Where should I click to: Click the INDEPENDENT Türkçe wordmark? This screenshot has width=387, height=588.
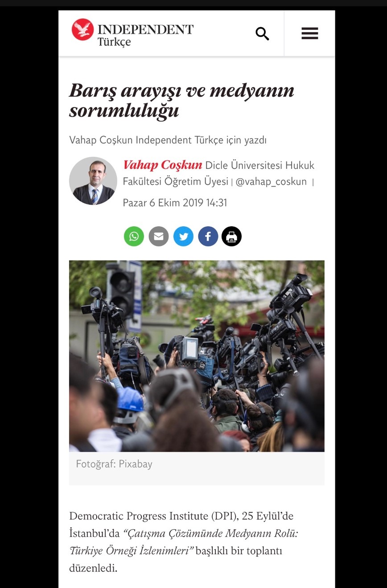(145, 35)
